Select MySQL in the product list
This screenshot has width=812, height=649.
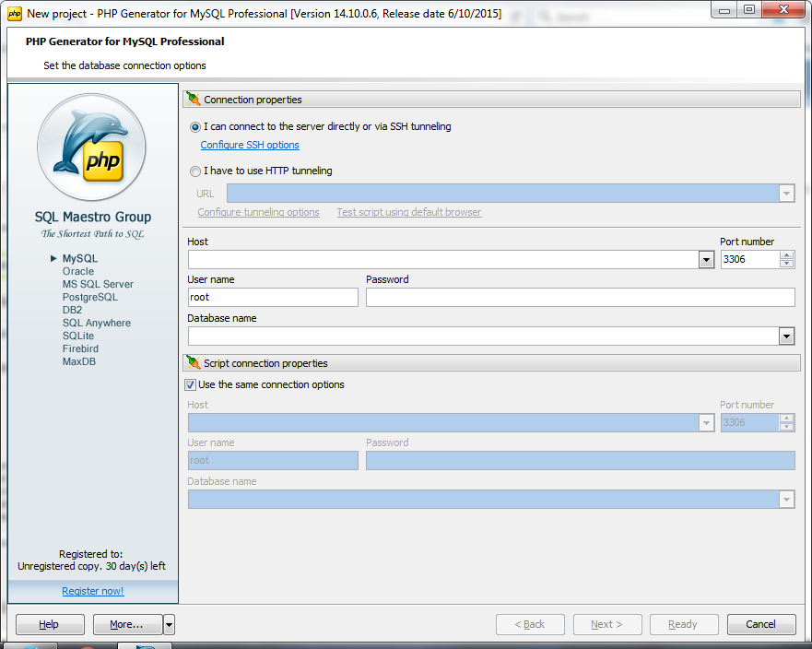pos(80,258)
